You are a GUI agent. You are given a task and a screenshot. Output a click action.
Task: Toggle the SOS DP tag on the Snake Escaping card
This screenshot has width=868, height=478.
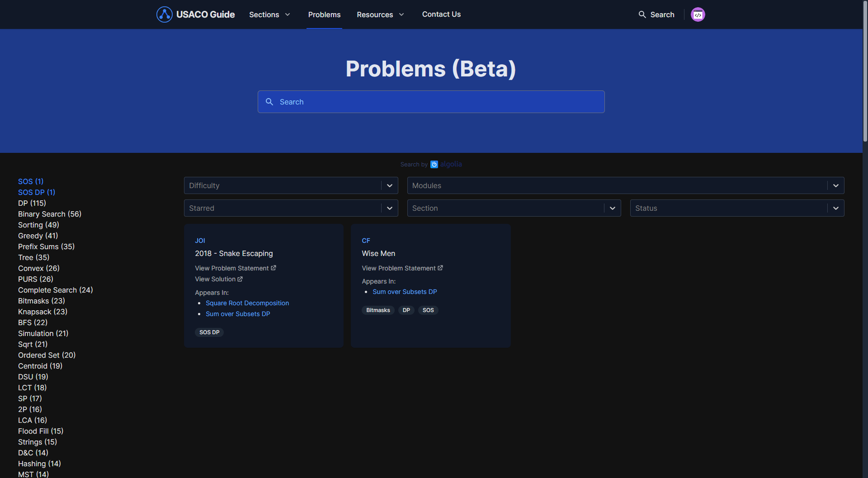[209, 332]
